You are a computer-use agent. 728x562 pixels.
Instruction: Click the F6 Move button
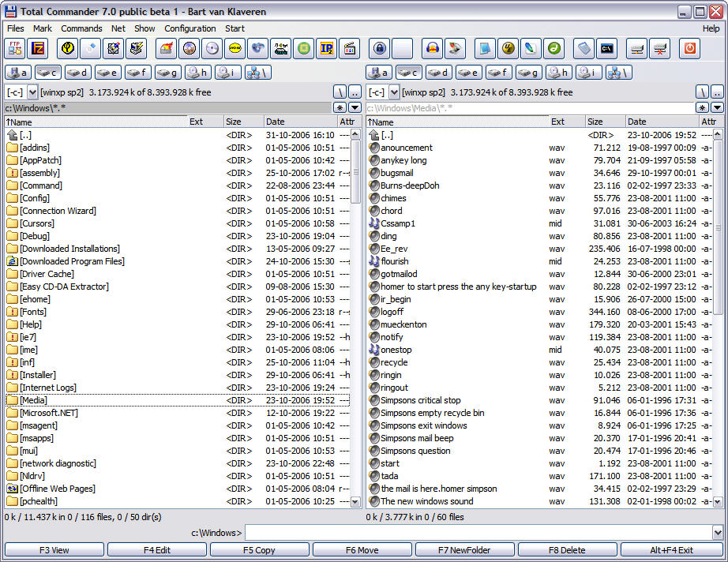tap(362, 550)
